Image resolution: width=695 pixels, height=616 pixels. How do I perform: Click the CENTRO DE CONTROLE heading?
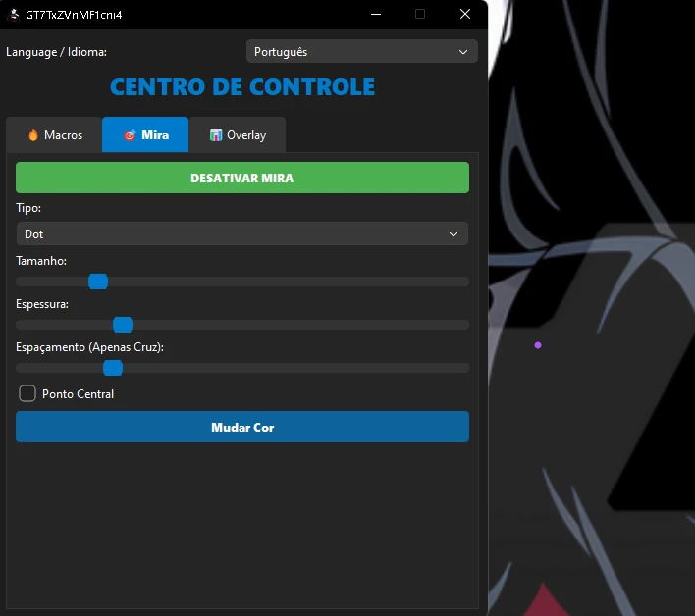242,87
